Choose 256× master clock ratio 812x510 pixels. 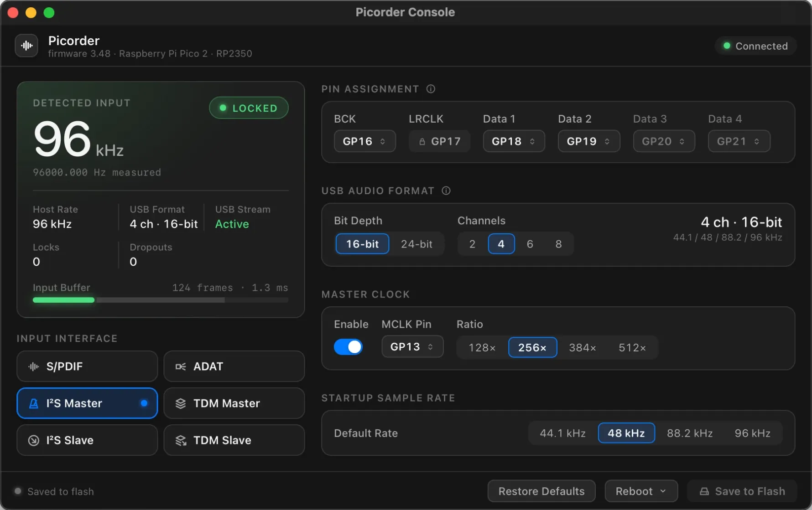[x=532, y=347]
